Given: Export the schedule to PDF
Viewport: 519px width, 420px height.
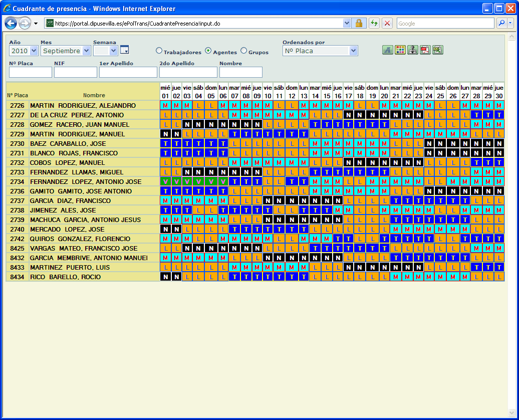Looking at the screenshot, I should click(425, 50).
